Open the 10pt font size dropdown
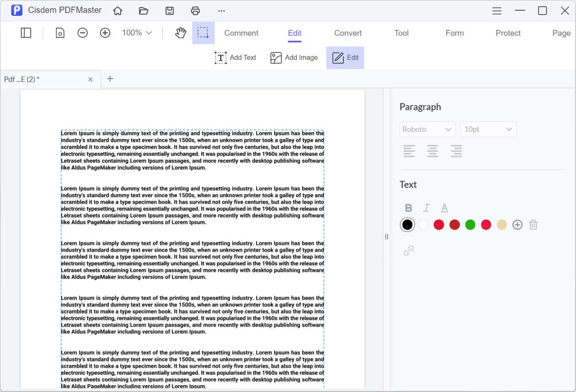576x392 pixels. point(488,129)
